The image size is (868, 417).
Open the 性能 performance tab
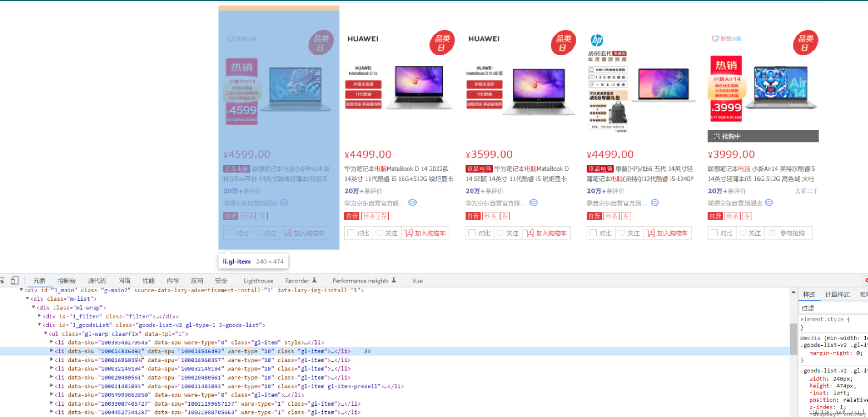[x=149, y=281]
